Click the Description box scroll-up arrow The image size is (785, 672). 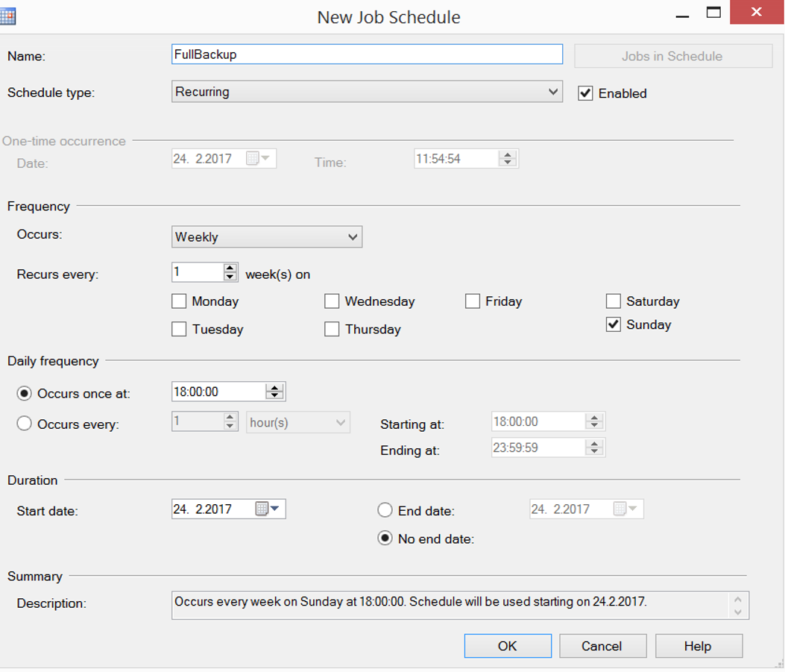(738, 597)
